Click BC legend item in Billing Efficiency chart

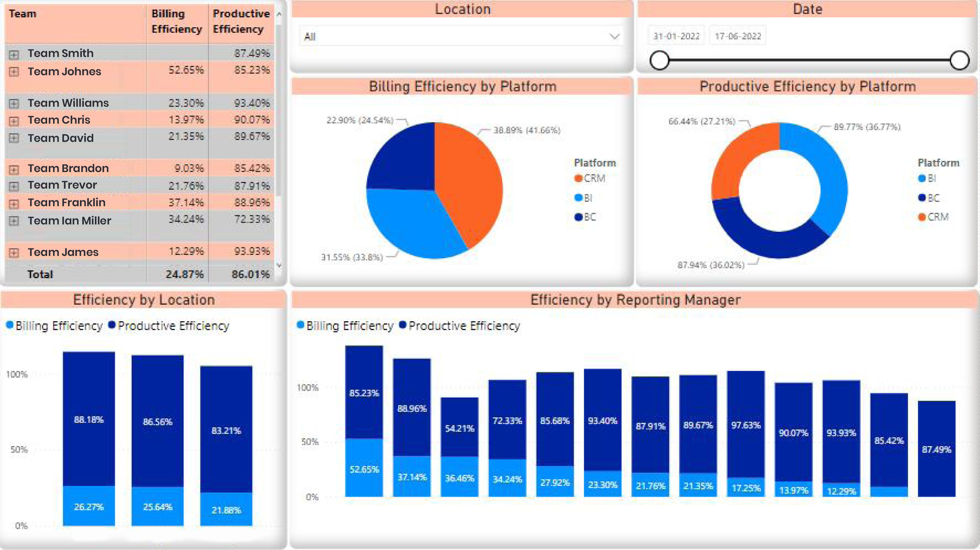(x=585, y=217)
